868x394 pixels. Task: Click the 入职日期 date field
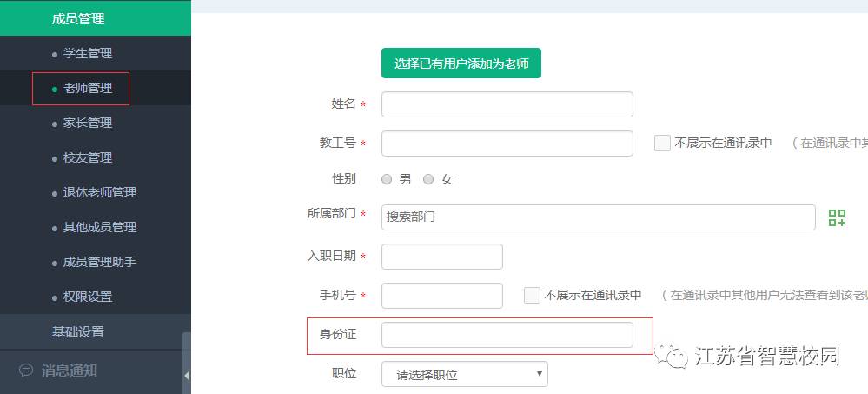coord(442,257)
